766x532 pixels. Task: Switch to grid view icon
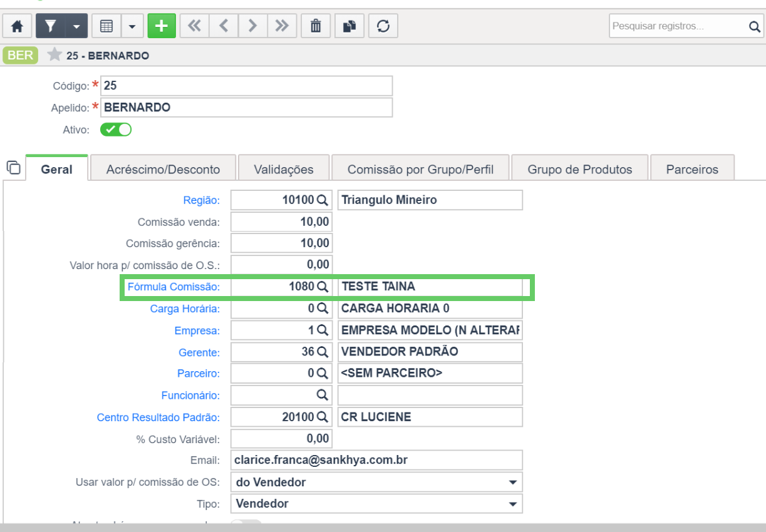pos(106,26)
